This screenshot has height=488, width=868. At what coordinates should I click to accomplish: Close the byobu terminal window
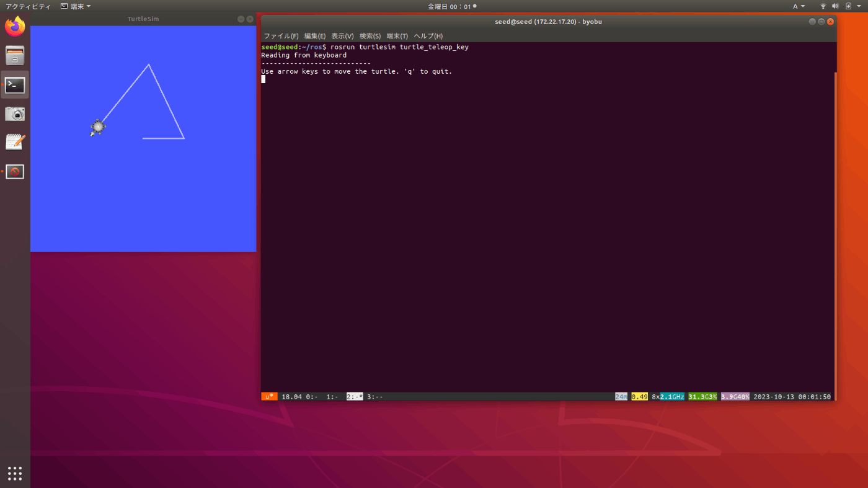click(831, 22)
